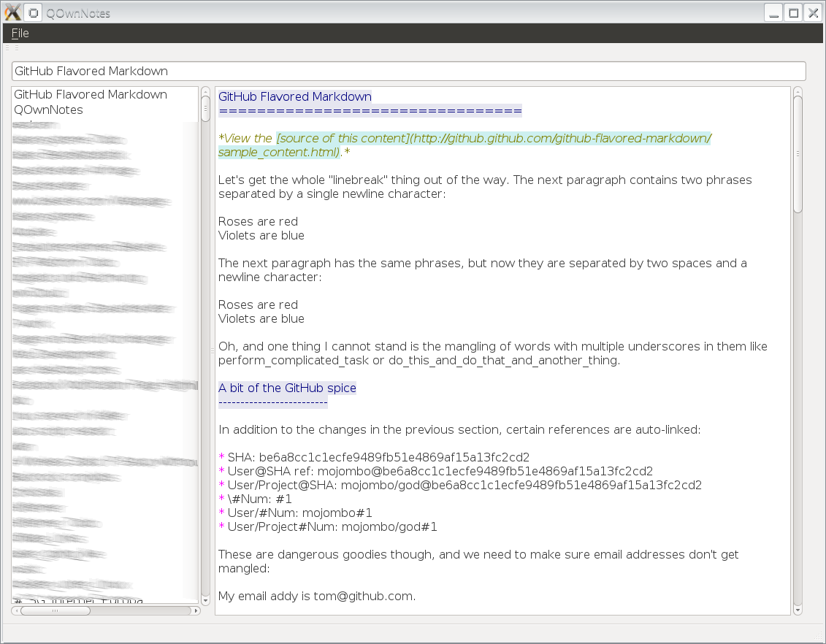This screenshot has height=644, width=826.
Task: Click the blue GitHub Flavored Markdown heading in editor
Action: tap(295, 97)
